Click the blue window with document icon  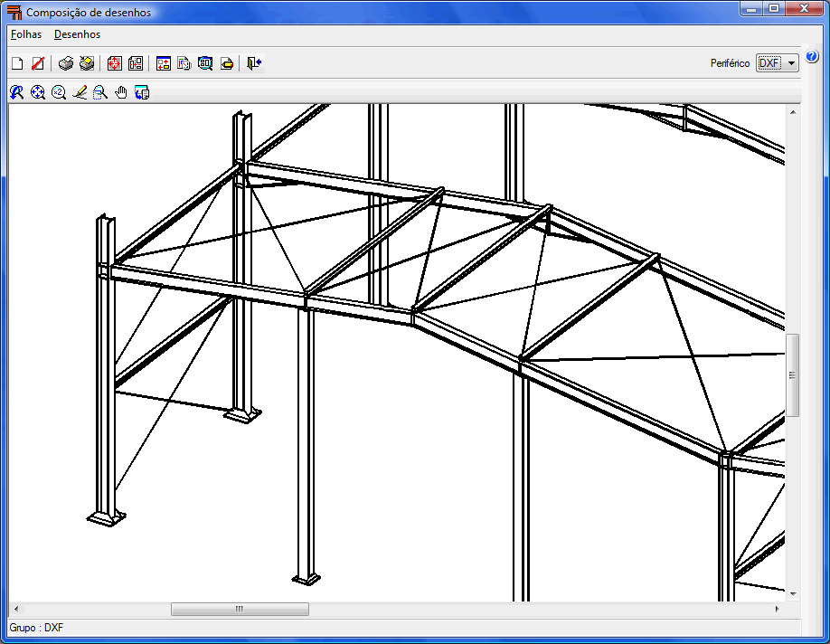(142, 92)
